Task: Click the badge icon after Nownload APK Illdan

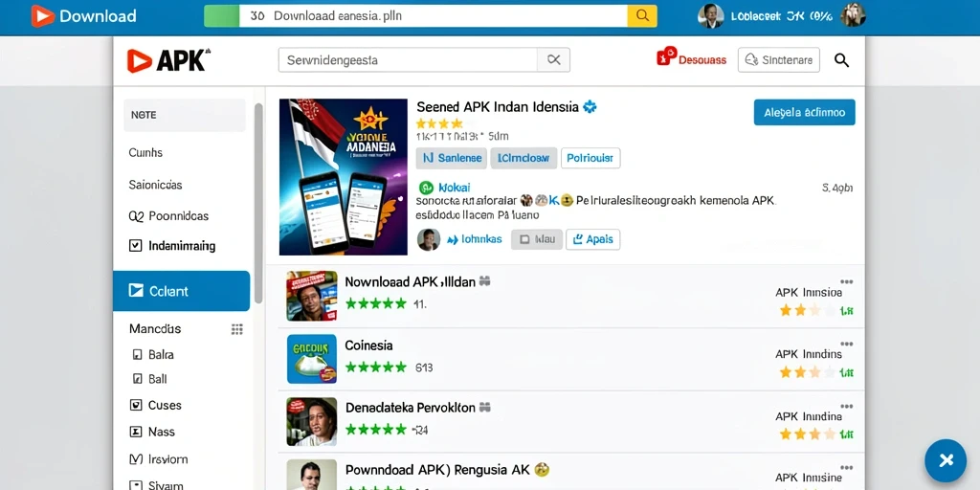Action: (x=484, y=282)
